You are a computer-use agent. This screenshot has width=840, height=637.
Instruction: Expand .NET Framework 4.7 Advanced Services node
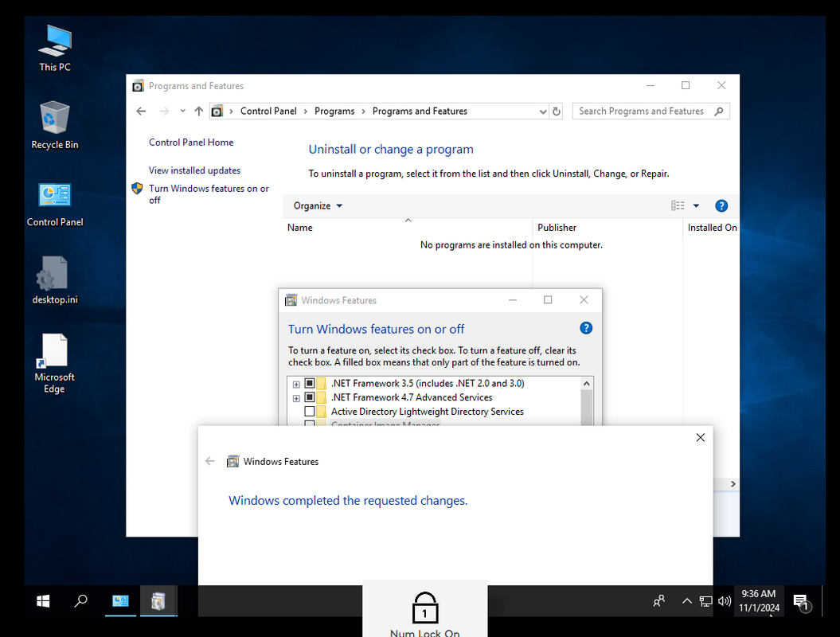click(296, 398)
